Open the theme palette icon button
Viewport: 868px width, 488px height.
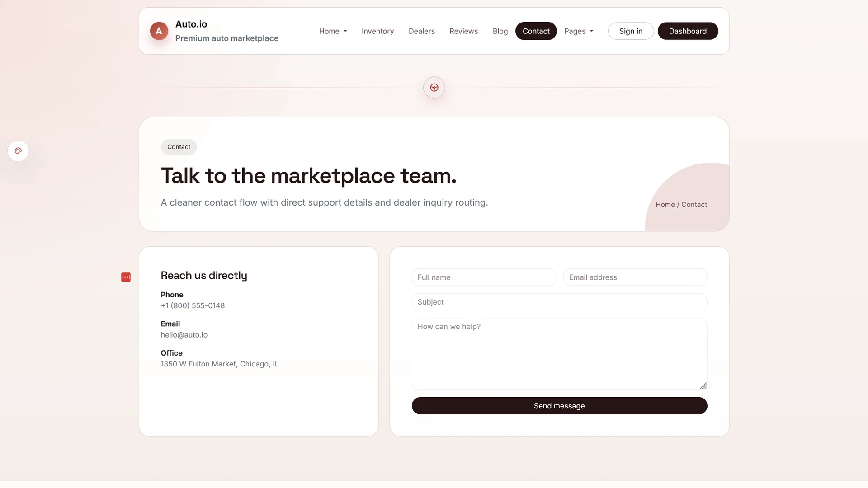coord(18,151)
